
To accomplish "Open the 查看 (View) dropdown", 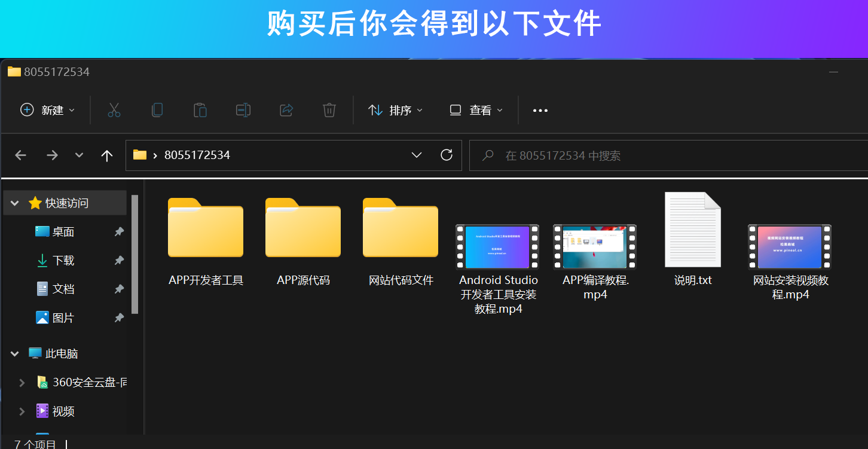I will [x=476, y=110].
